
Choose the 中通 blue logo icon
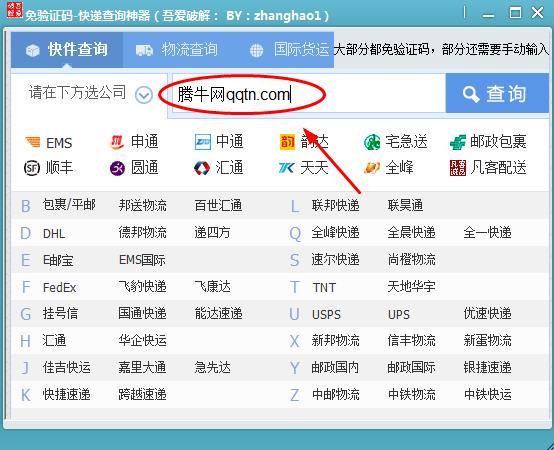coord(202,142)
